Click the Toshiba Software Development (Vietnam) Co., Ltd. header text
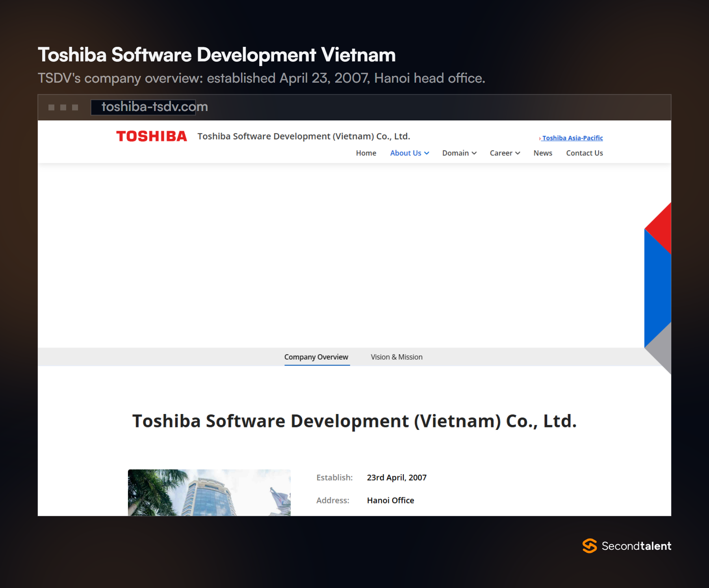This screenshot has height=588, width=709. point(304,136)
